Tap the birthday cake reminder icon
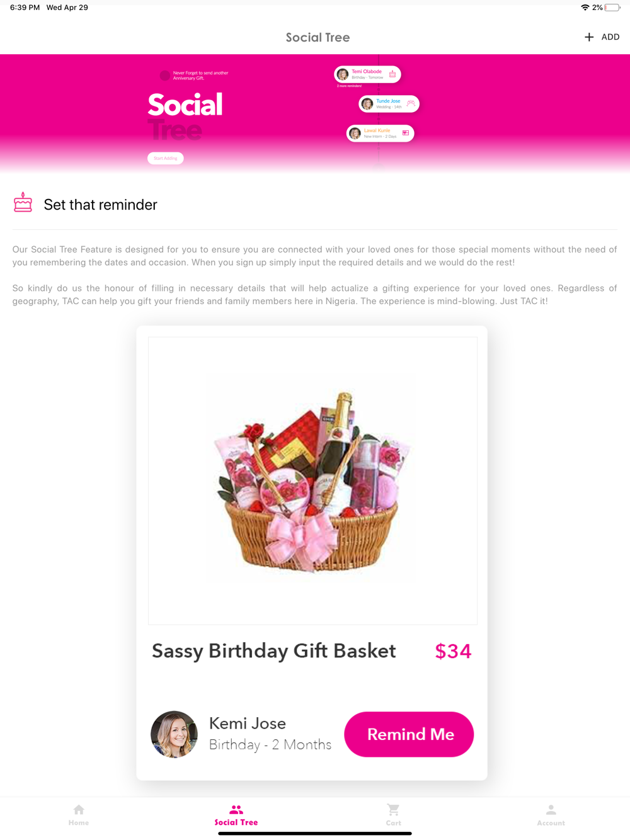The image size is (630, 840). (x=23, y=203)
